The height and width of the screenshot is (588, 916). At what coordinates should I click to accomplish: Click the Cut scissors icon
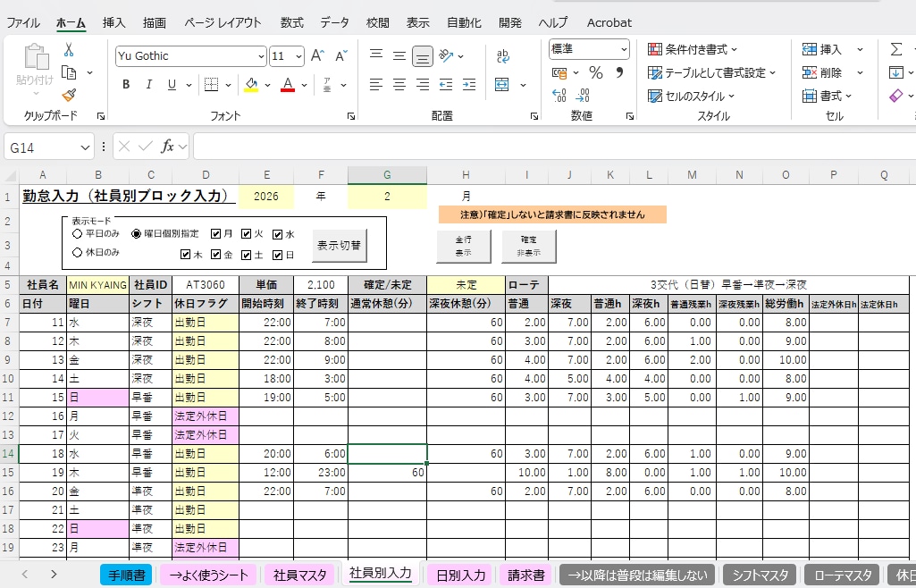pyautogui.click(x=69, y=50)
